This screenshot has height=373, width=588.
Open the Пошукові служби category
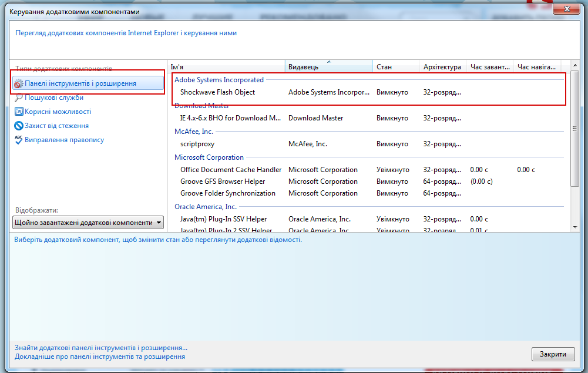pyautogui.click(x=54, y=98)
